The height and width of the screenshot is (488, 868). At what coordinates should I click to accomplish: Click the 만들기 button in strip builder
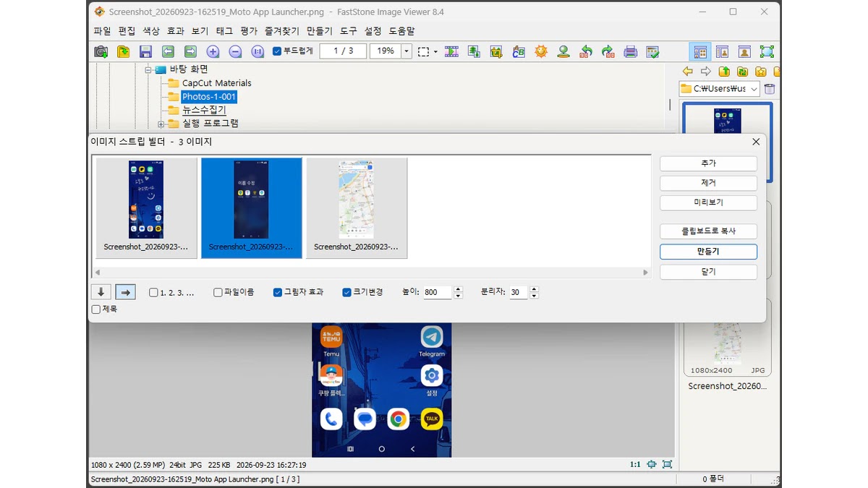coord(708,252)
